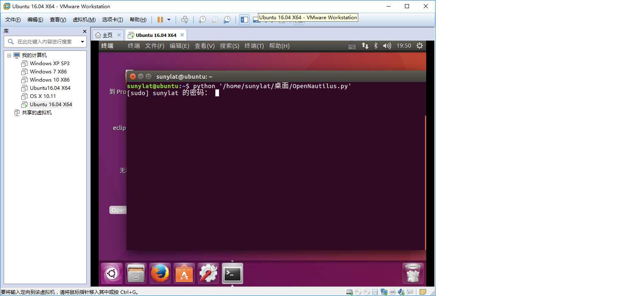The width and height of the screenshot is (644, 296).
Task: Open the Files manager in the dock
Action: click(136, 273)
